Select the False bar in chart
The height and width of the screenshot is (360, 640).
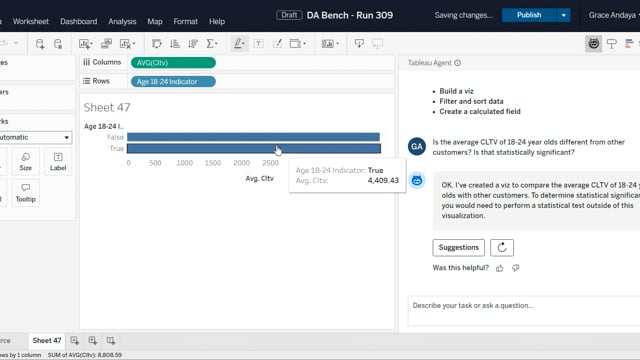(253, 137)
